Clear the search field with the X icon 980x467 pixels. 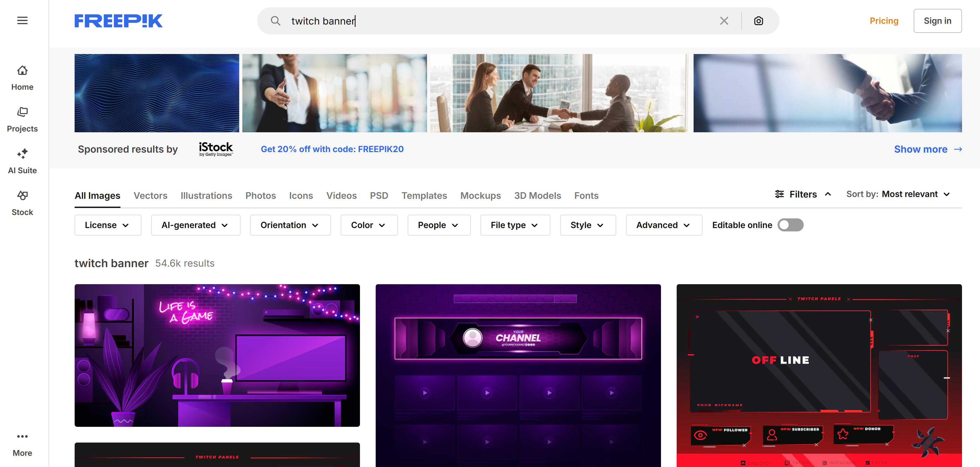(724, 21)
